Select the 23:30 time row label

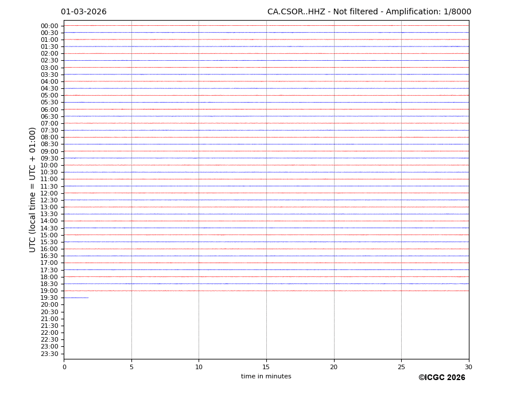click(x=49, y=354)
